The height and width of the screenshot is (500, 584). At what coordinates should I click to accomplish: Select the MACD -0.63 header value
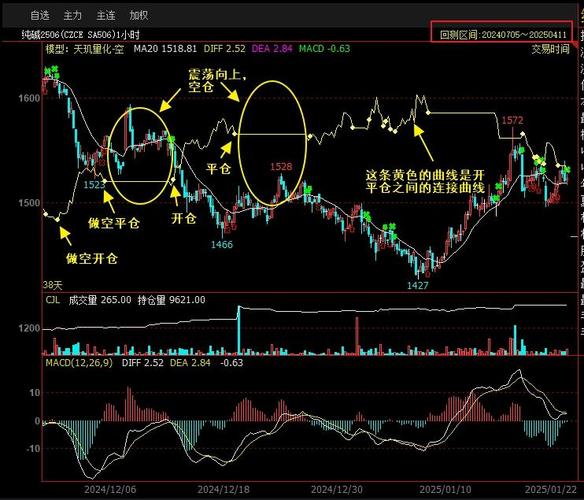[324, 48]
